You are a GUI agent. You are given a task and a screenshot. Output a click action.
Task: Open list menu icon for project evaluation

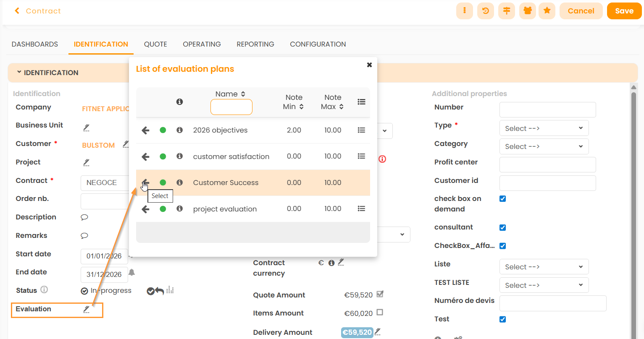(361, 209)
